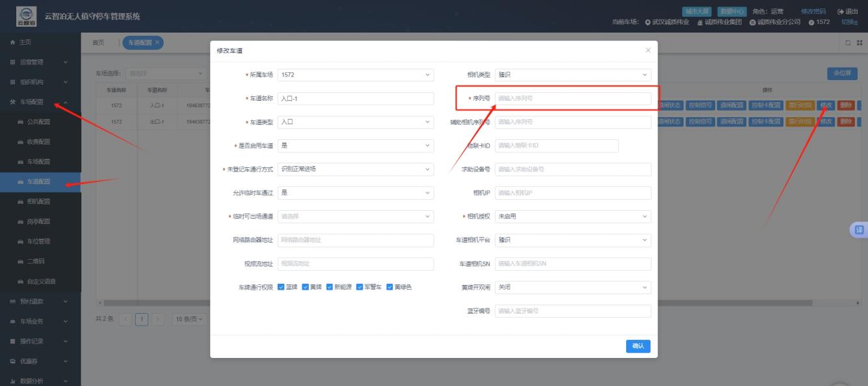Click the 退出 logout icon
Viewport: 868px width, 386px height.
[841, 12]
